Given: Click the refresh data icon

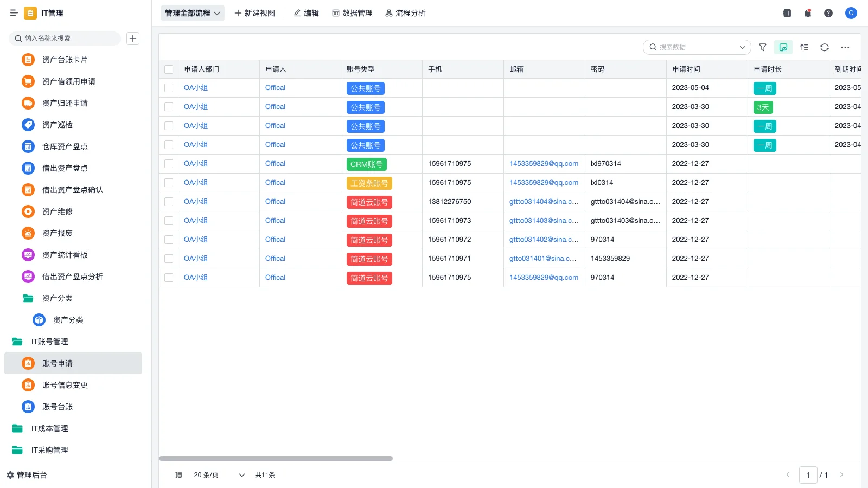Looking at the screenshot, I should 825,47.
